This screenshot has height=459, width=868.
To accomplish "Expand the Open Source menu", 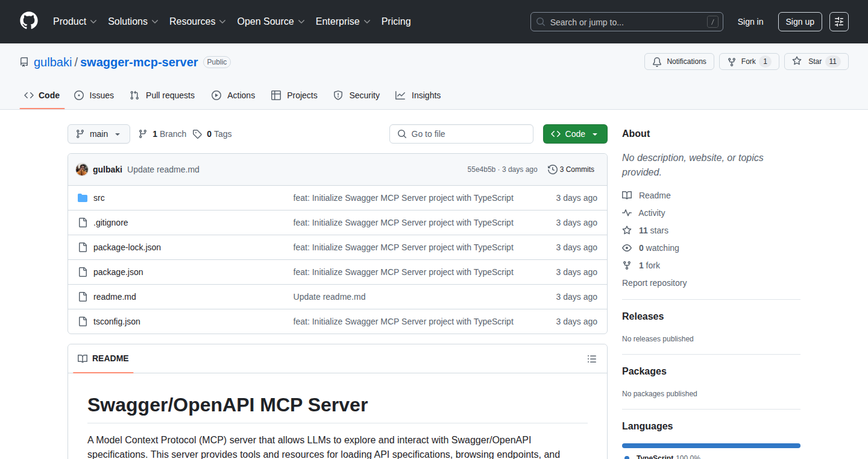I will click(271, 22).
